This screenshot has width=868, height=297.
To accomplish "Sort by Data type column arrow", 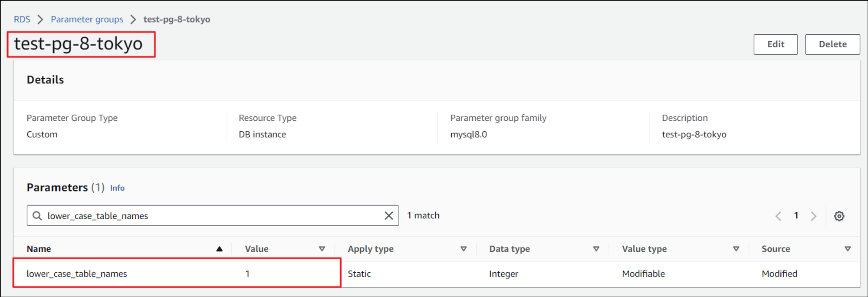I will tap(596, 249).
